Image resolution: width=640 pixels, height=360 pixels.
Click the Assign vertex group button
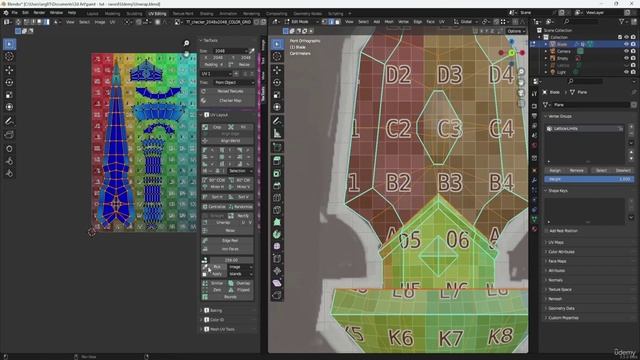[555, 170]
